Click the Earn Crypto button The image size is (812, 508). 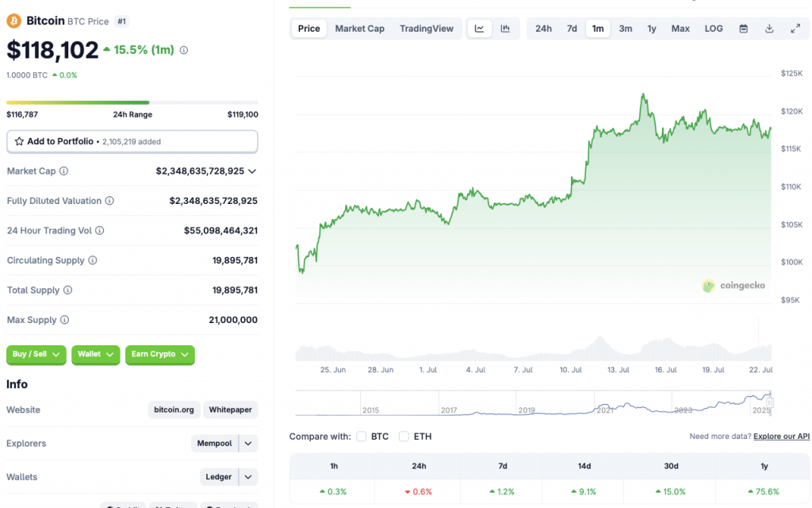point(159,355)
